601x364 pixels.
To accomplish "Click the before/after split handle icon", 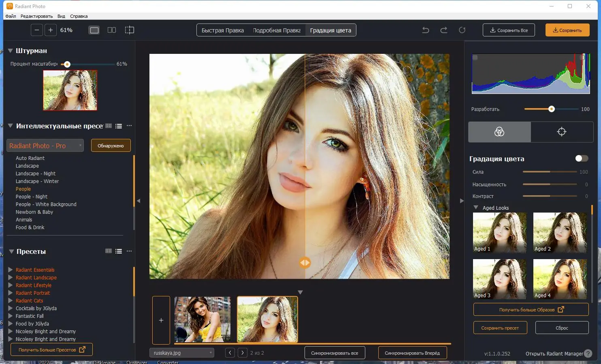I will click(x=305, y=263).
